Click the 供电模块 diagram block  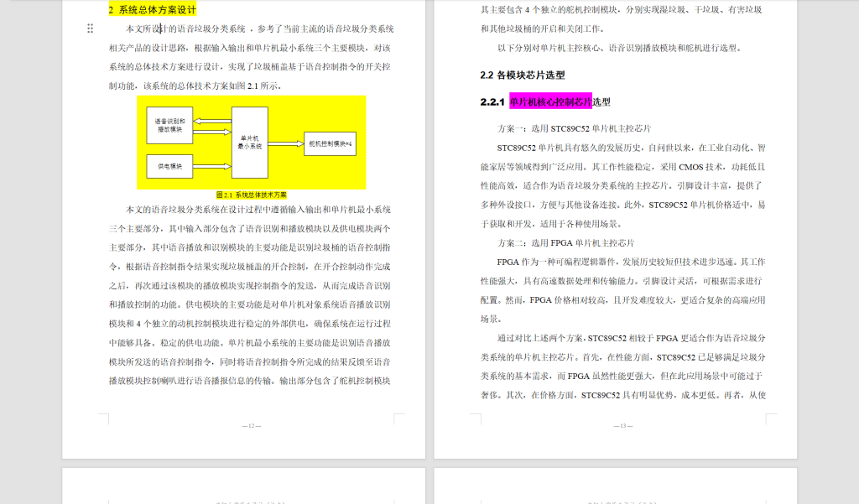pos(169,165)
